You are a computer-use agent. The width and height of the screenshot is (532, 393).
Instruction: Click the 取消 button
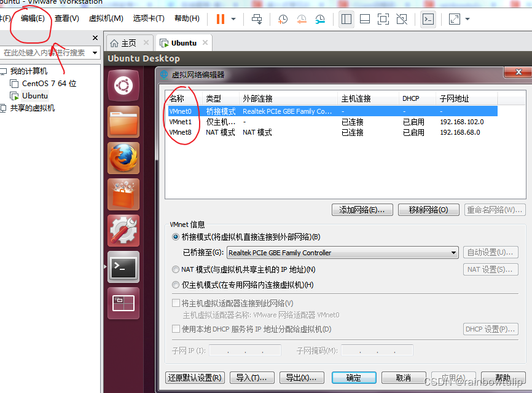[404, 378]
